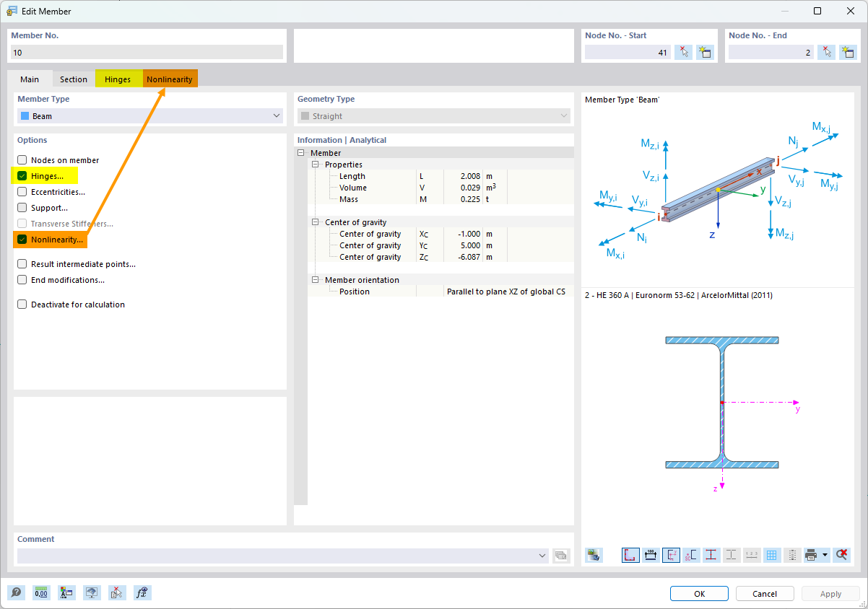Open display properties via the colors icon
Viewport: 868px width, 609px height.
tap(66, 592)
